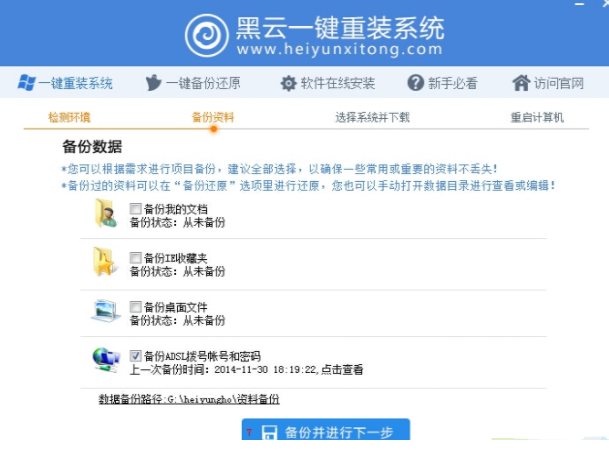The image size is (609, 460).
Task: Open the 一键备份还原 menu tab
Action: 193,83
